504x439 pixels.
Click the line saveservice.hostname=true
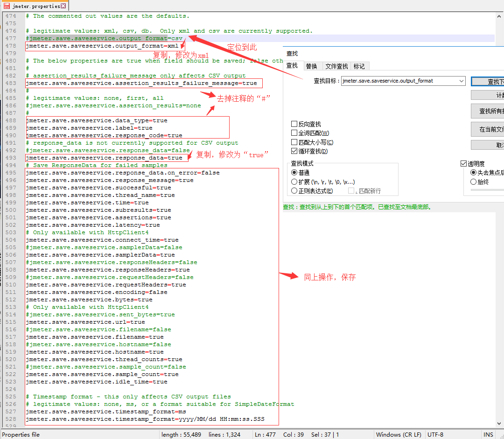[95, 352]
